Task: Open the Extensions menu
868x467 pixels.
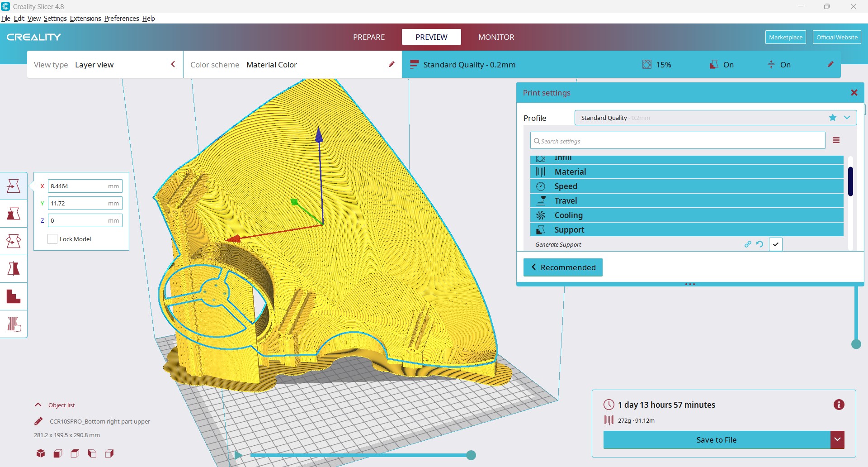Action: (85, 19)
